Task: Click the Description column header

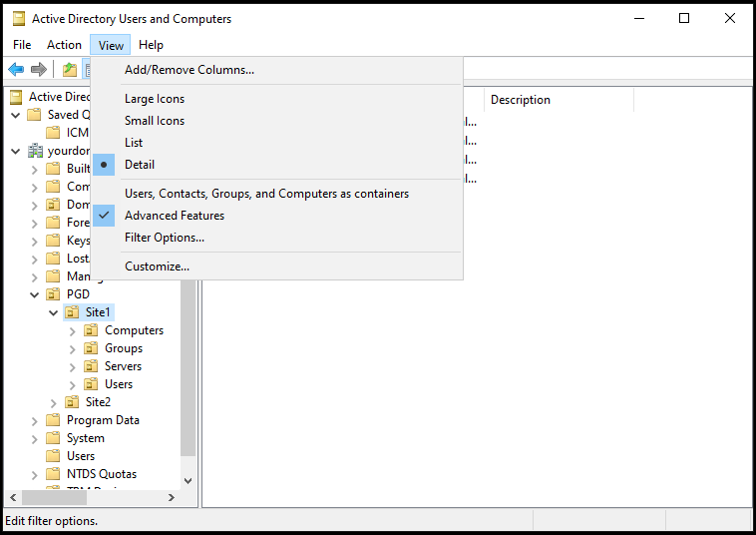Action: [559, 100]
